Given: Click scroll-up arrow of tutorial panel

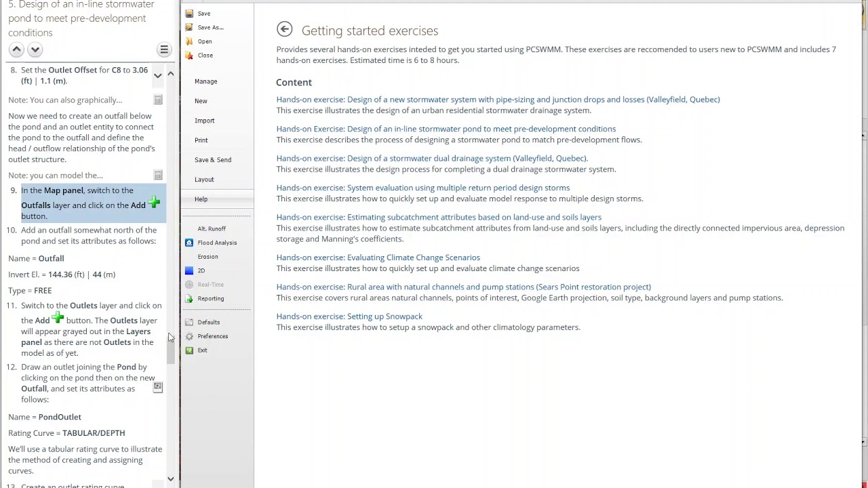Looking at the screenshot, I should click(x=171, y=73).
